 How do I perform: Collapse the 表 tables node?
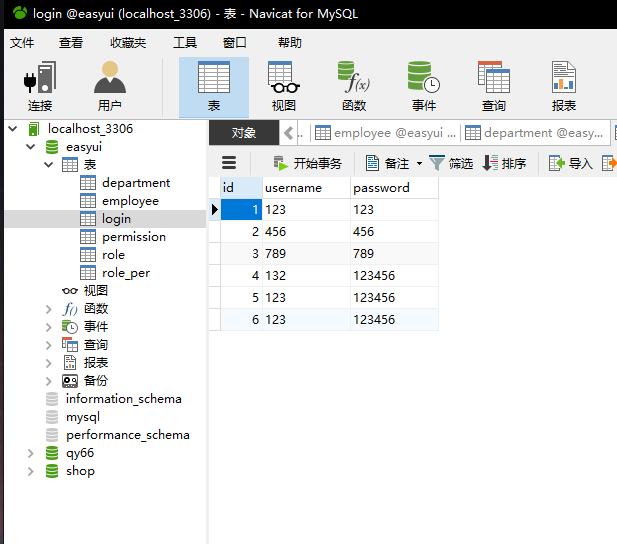coord(48,165)
